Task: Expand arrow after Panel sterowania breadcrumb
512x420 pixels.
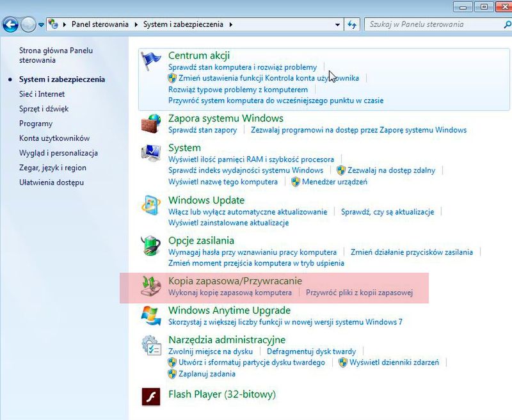Action: 136,24
